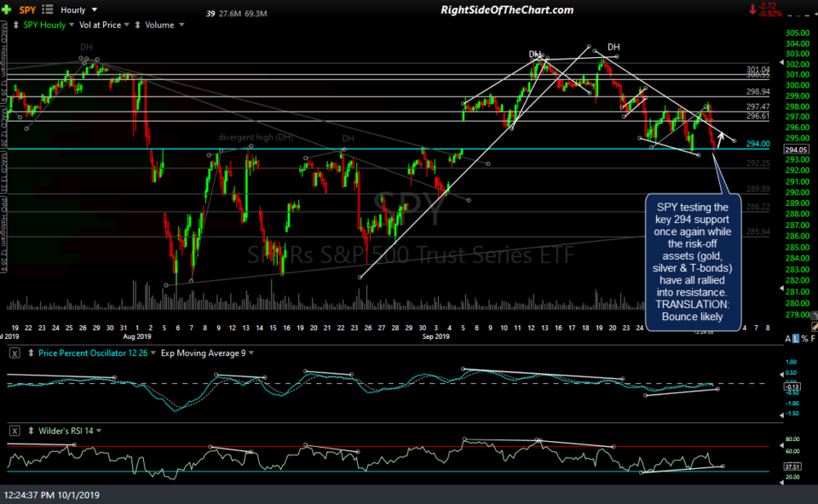Click the up-down arrows icon beside Volume
This screenshot has height=504, width=818.
point(137,25)
